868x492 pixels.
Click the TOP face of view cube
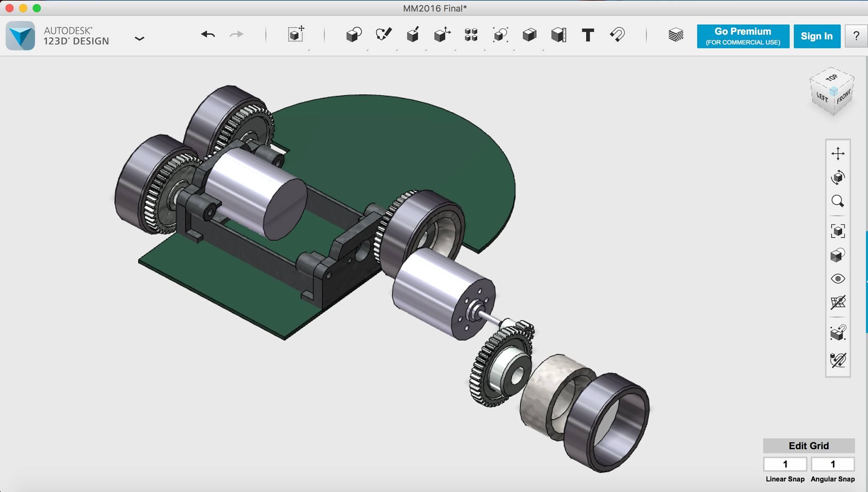(x=831, y=78)
